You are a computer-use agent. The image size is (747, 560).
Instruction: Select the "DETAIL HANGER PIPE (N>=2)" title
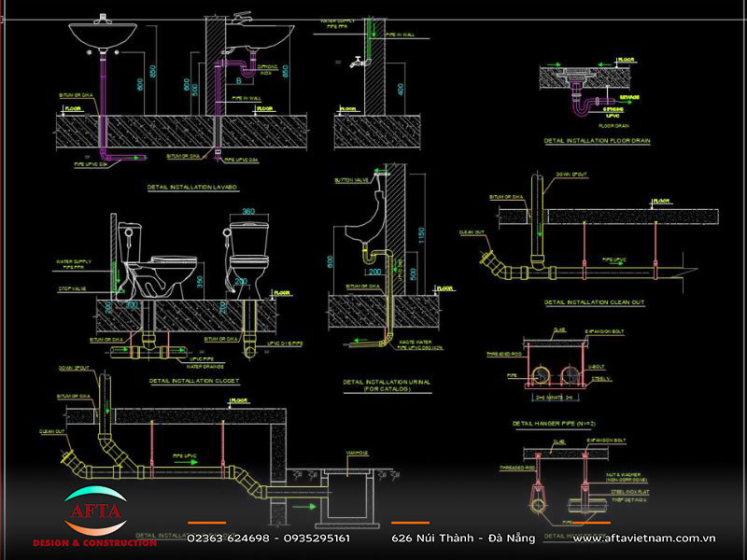pos(554,424)
